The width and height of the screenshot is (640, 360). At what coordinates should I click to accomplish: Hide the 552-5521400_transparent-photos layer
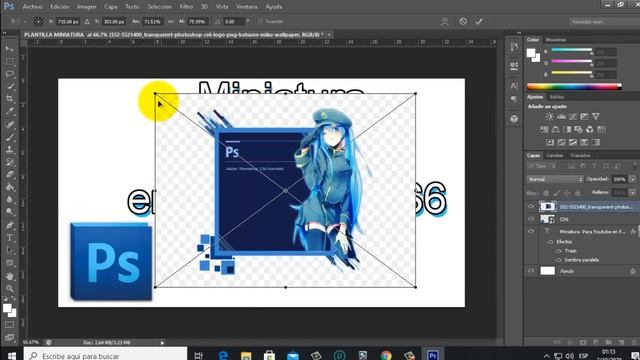[531, 207]
